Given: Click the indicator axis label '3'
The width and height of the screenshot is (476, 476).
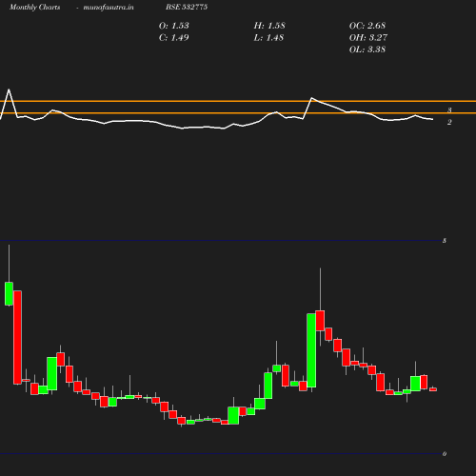Looking at the screenshot, I should (449, 110).
